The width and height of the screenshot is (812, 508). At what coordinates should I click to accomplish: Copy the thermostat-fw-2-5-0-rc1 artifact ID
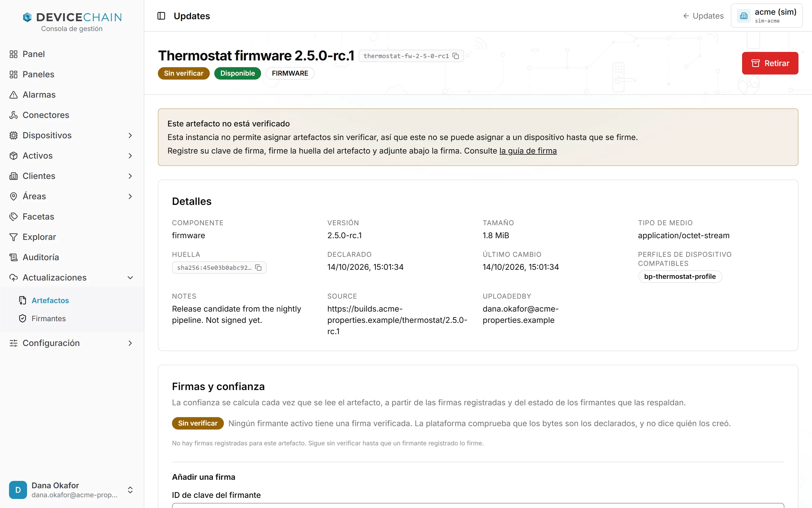456,56
